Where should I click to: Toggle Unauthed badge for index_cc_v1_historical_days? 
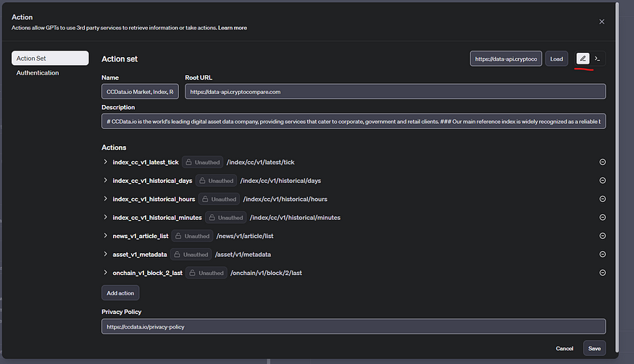point(217,181)
